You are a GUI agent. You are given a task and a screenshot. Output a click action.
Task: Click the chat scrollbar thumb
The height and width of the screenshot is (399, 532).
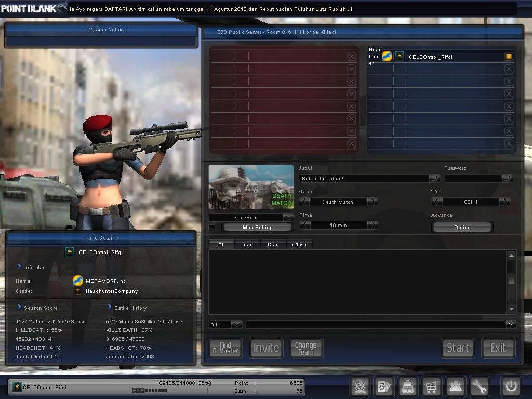pos(511,280)
